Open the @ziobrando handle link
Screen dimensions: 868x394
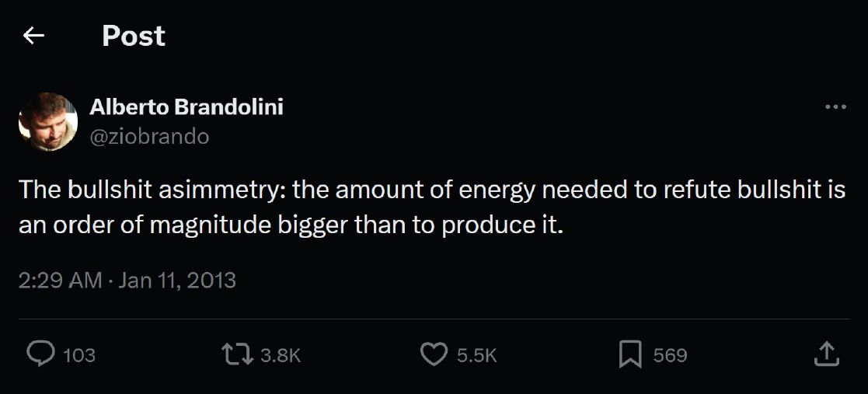point(149,137)
